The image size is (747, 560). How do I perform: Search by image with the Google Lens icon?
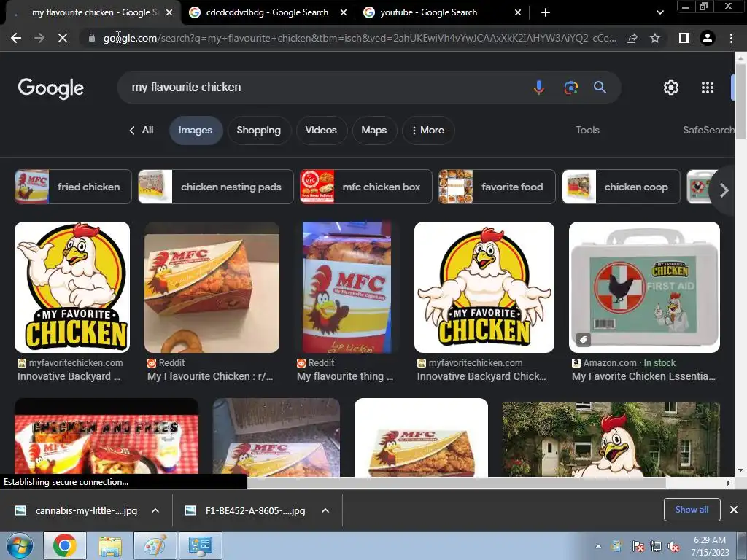570,87
